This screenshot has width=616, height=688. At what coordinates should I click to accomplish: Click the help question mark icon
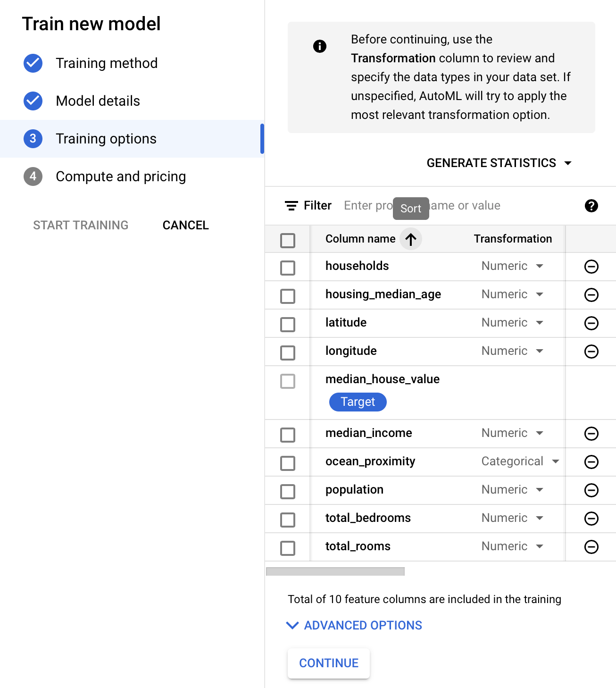point(591,206)
